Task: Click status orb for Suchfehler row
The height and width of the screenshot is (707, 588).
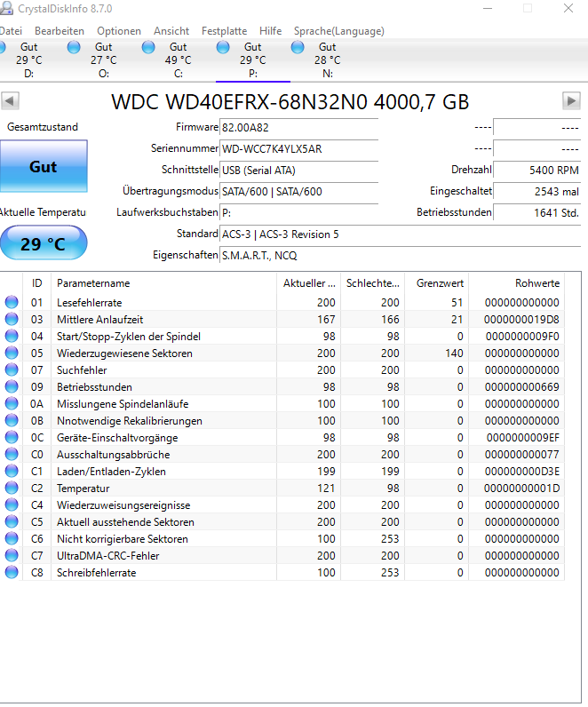Action: click(12, 369)
